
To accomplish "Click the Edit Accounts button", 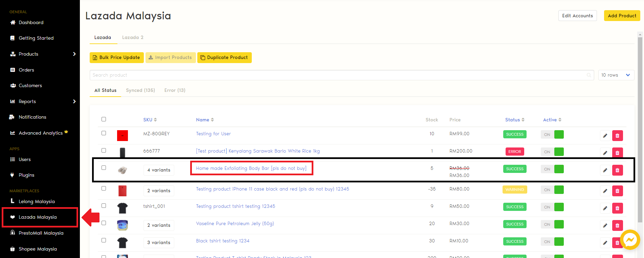I will [577, 16].
